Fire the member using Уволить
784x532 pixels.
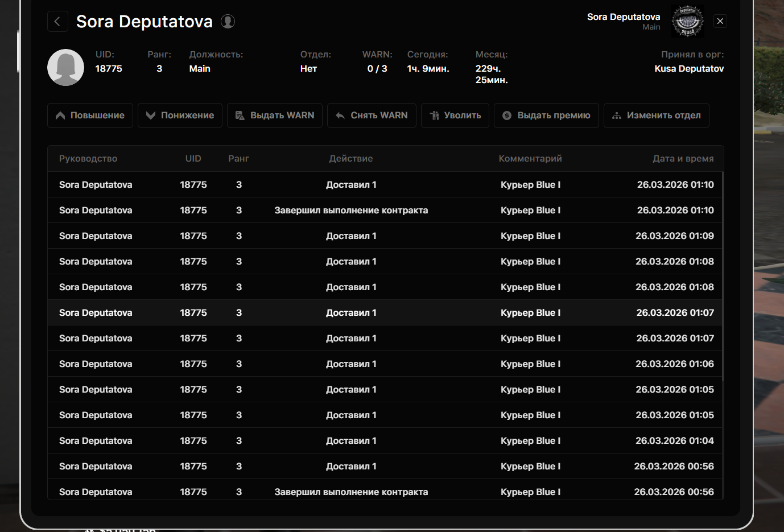point(455,116)
